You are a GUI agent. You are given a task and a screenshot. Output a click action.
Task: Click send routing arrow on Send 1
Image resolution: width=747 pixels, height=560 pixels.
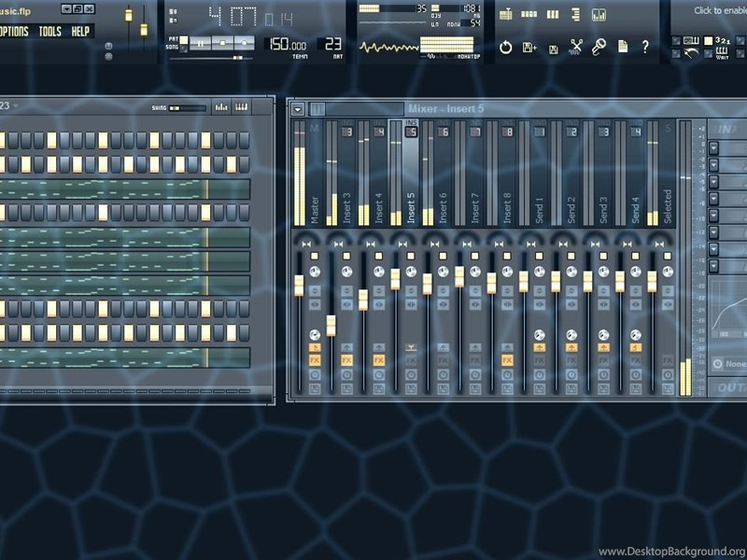540,347
